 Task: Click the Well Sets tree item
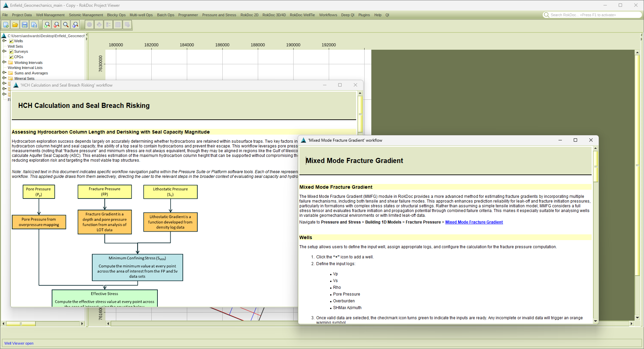[15, 46]
